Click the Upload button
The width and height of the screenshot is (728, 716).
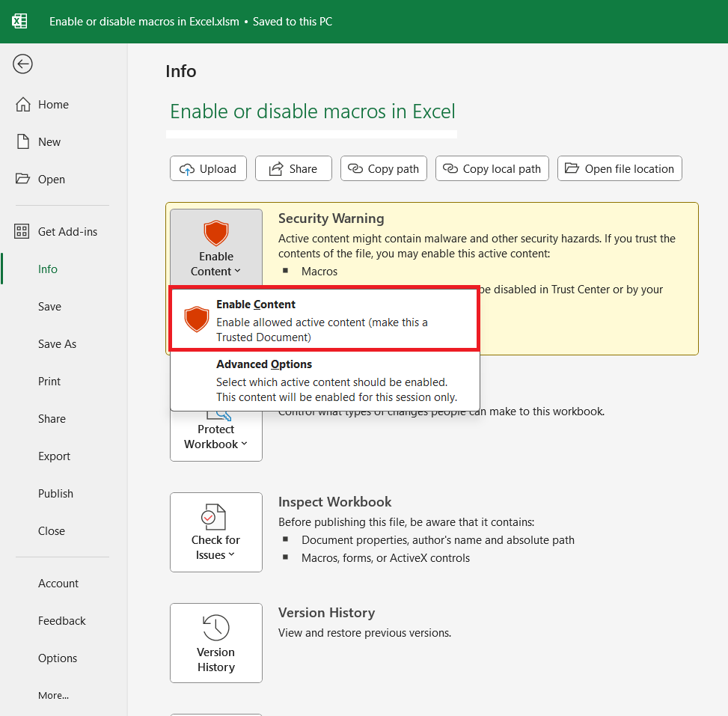click(x=208, y=168)
